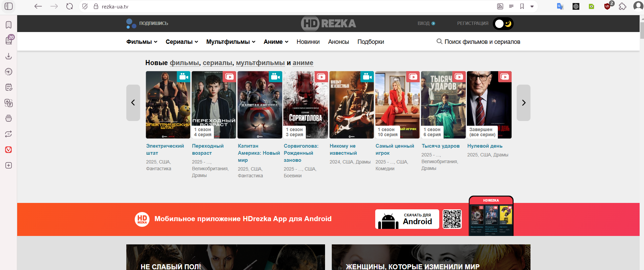This screenshot has width=644, height=270.
Task: Click the аниме link in the heading
Action: coord(303,63)
